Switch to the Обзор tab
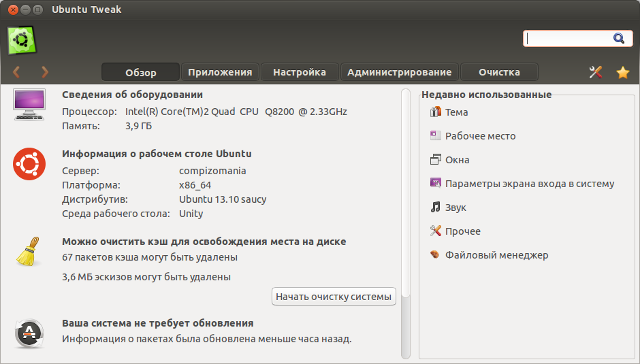The height and width of the screenshot is (364, 640). click(x=140, y=72)
